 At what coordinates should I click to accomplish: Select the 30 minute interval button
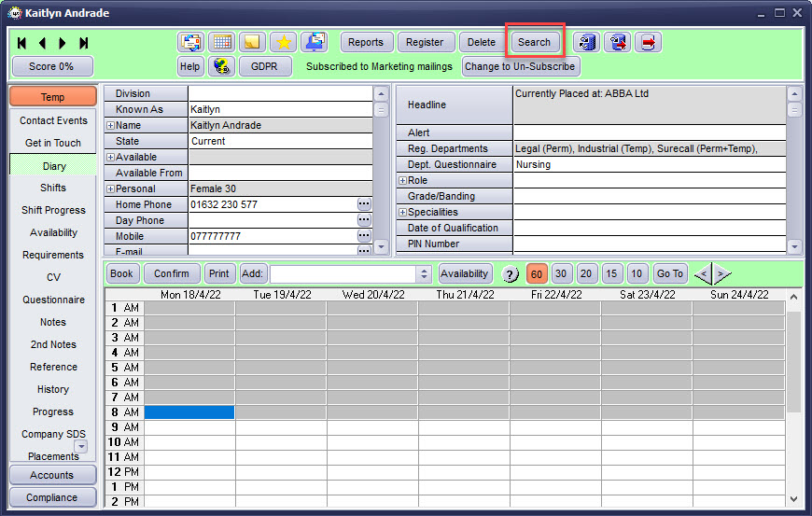tap(561, 273)
